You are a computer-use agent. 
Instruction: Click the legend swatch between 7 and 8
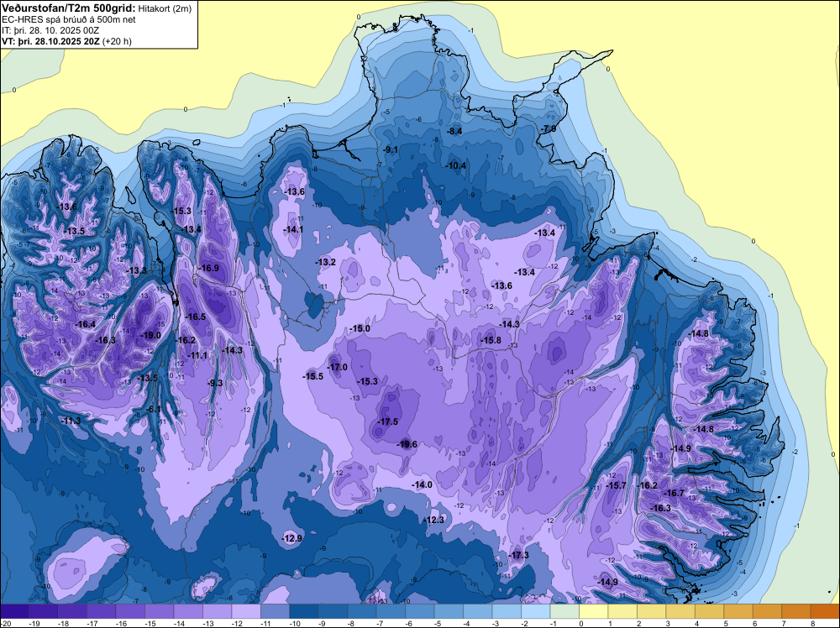click(795, 611)
